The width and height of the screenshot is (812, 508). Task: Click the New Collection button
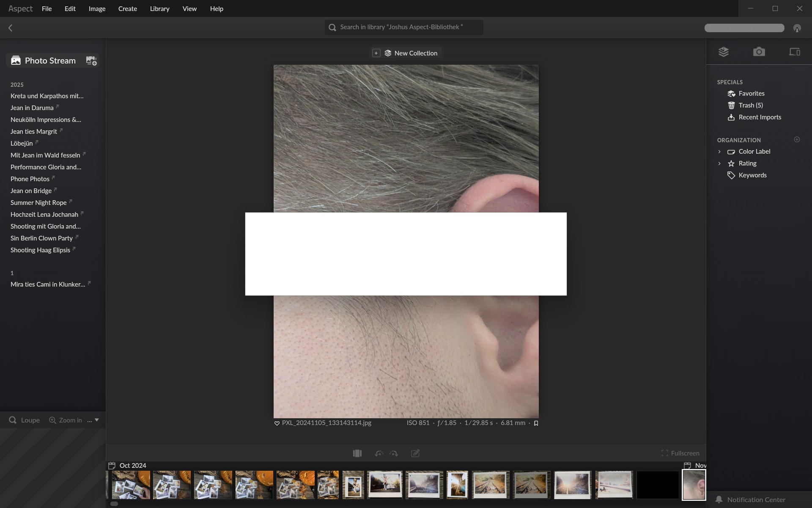coord(406,53)
